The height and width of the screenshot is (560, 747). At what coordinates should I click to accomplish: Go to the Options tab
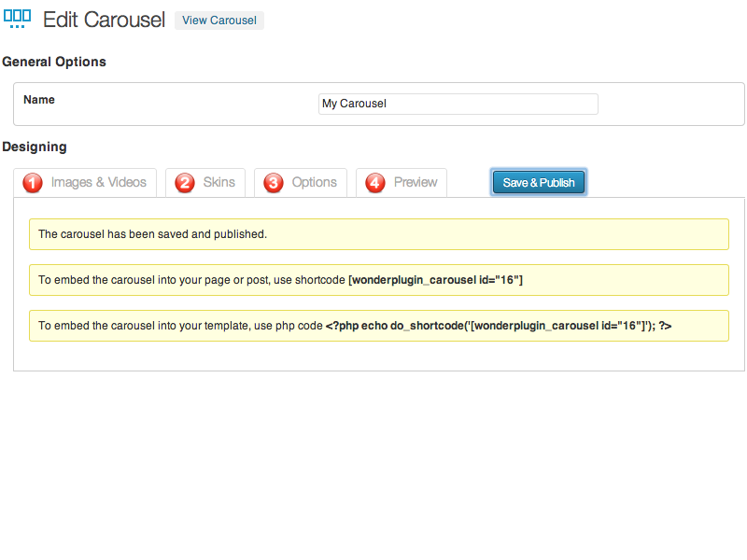[x=314, y=182]
